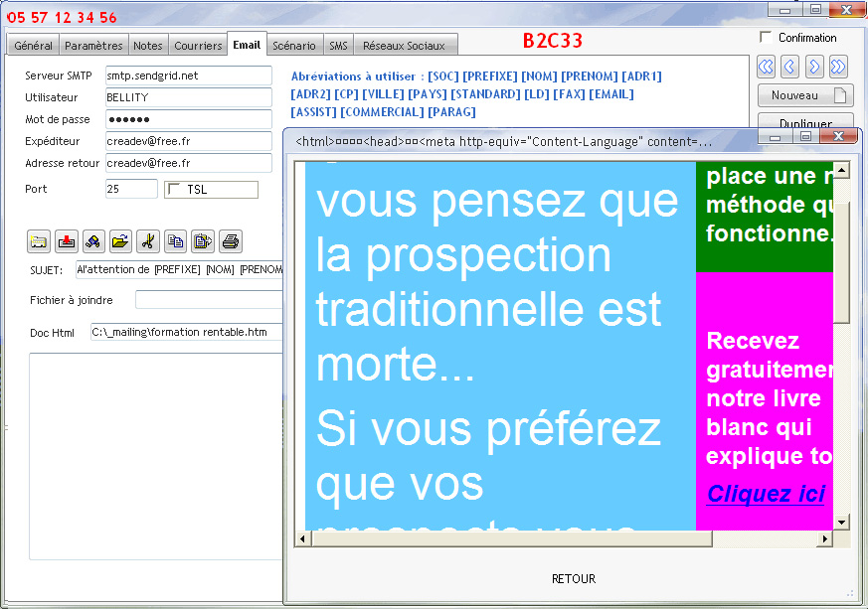The height and width of the screenshot is (609, 868).
Task: Click the open folder icon with arrow
Action: 121,240
